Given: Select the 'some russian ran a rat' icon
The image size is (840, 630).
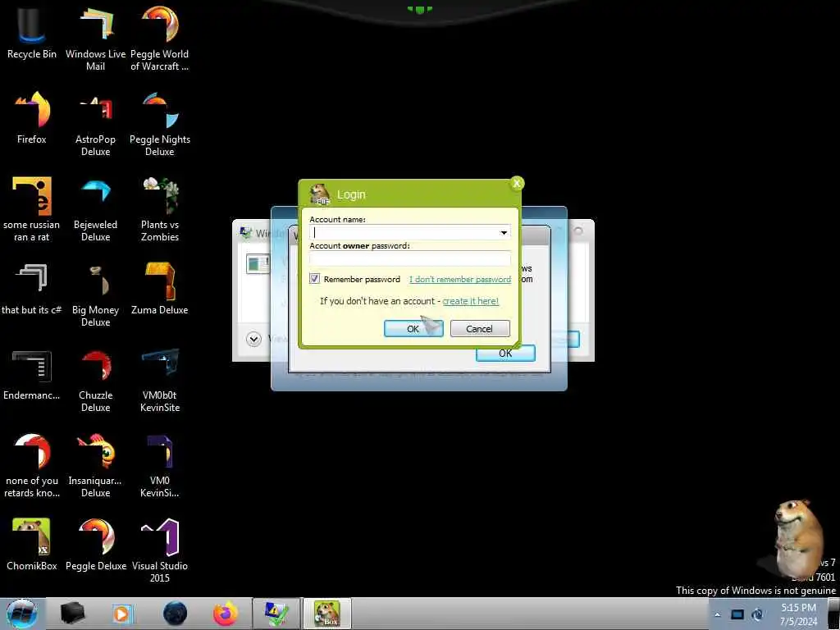Looking at the screenshot, I should (32, 209).
